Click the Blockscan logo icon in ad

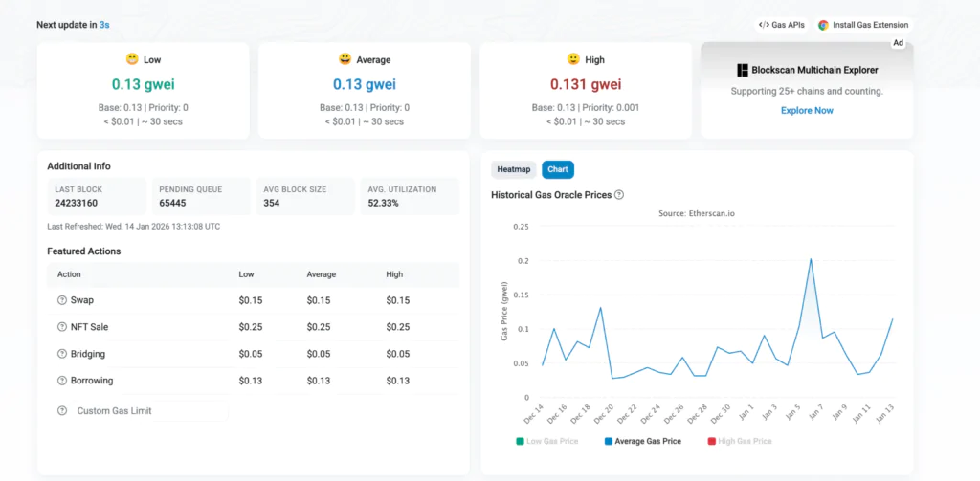point(742,70)
